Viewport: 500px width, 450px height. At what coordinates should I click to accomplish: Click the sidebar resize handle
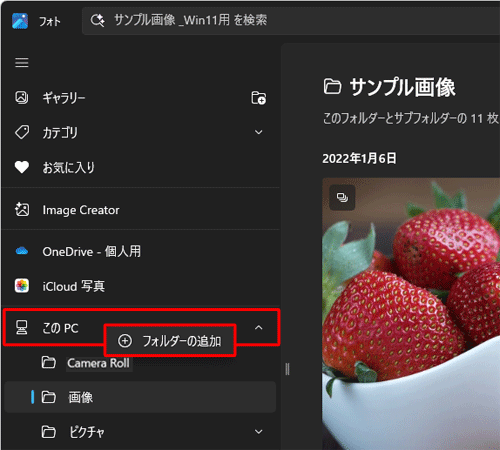click(x=287, y=369)
